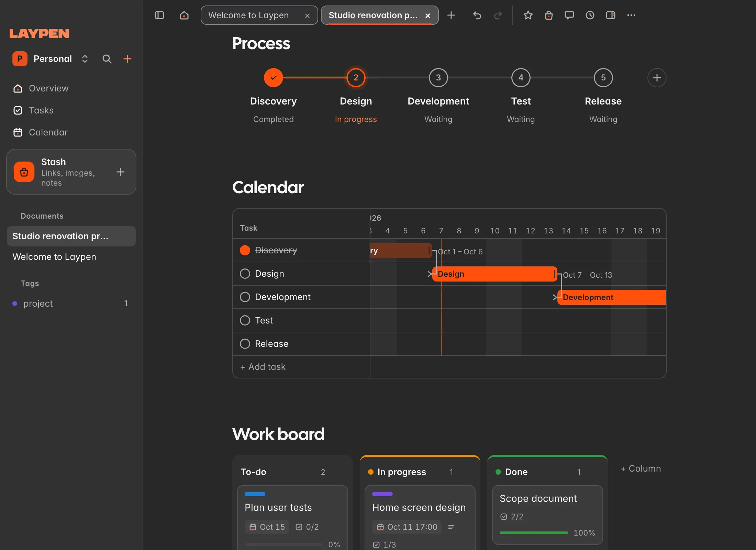756x550 pixels.
Task: Add a new board Column
Action: (x=641, y=469)
